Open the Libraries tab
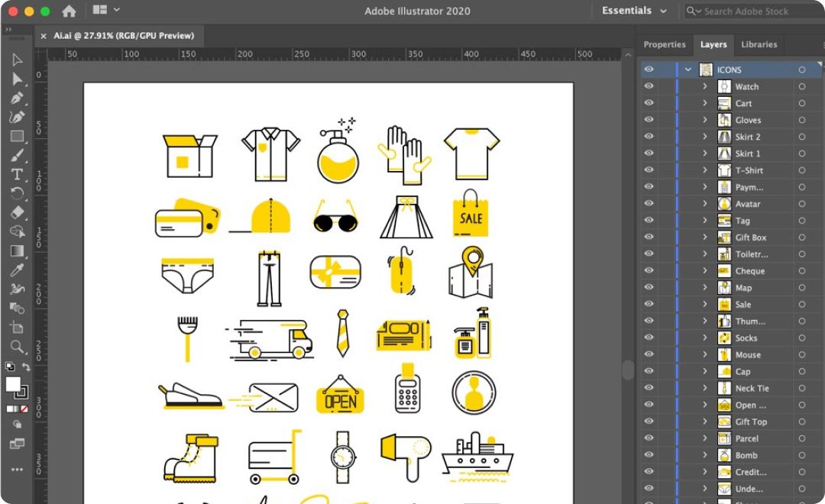 tap(759, 44)
